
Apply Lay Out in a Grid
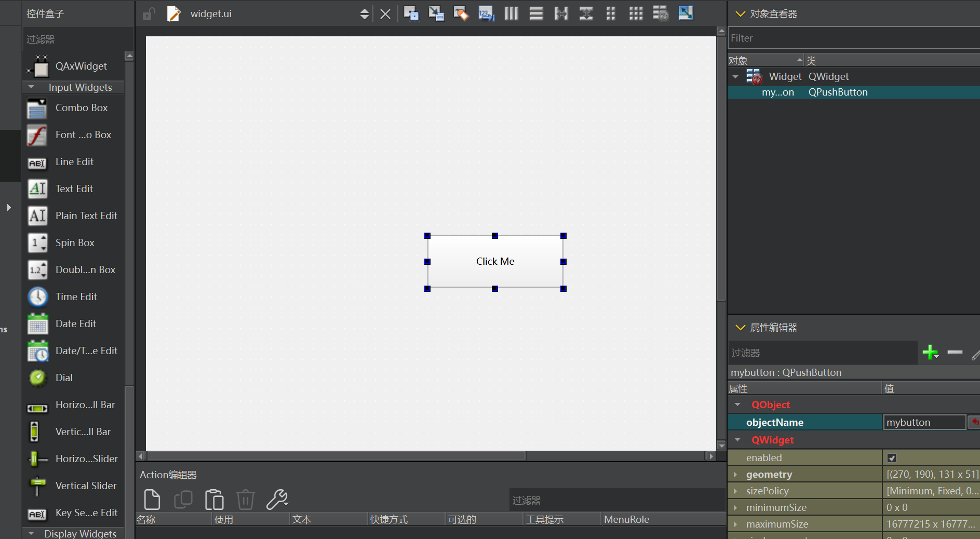[x=636, y=14]
